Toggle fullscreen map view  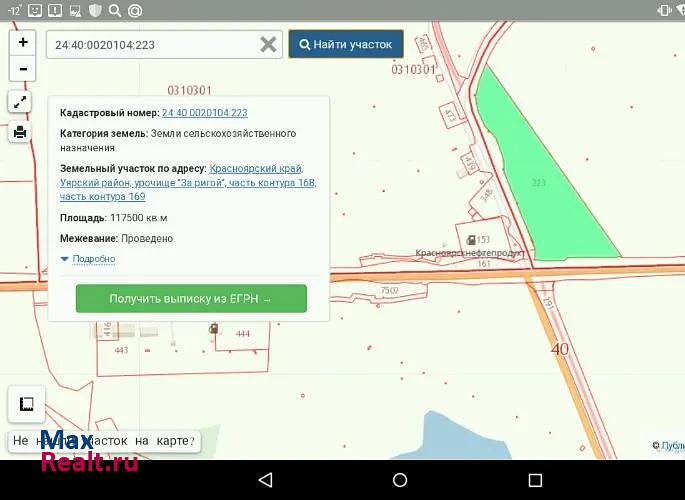[20, 102]
